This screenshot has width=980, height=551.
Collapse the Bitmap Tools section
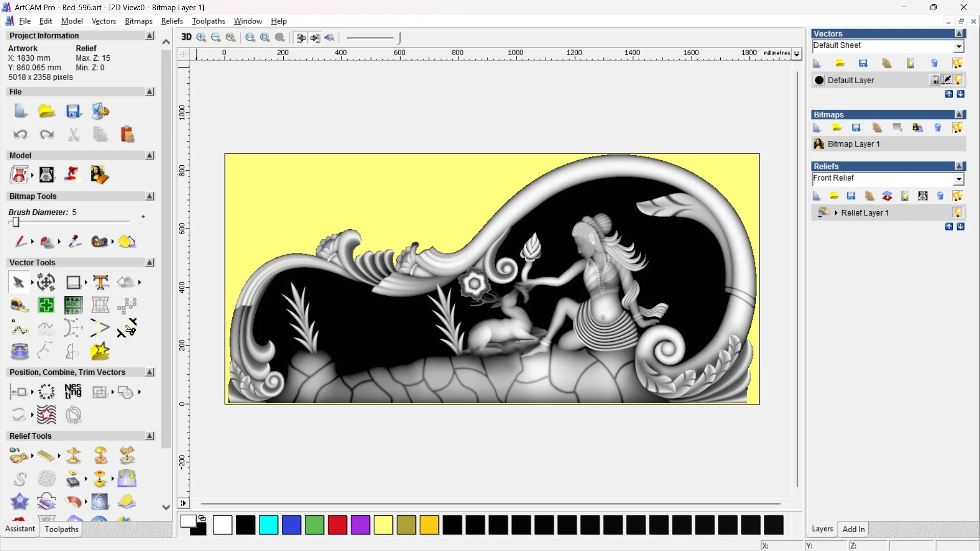pos(150,196)
